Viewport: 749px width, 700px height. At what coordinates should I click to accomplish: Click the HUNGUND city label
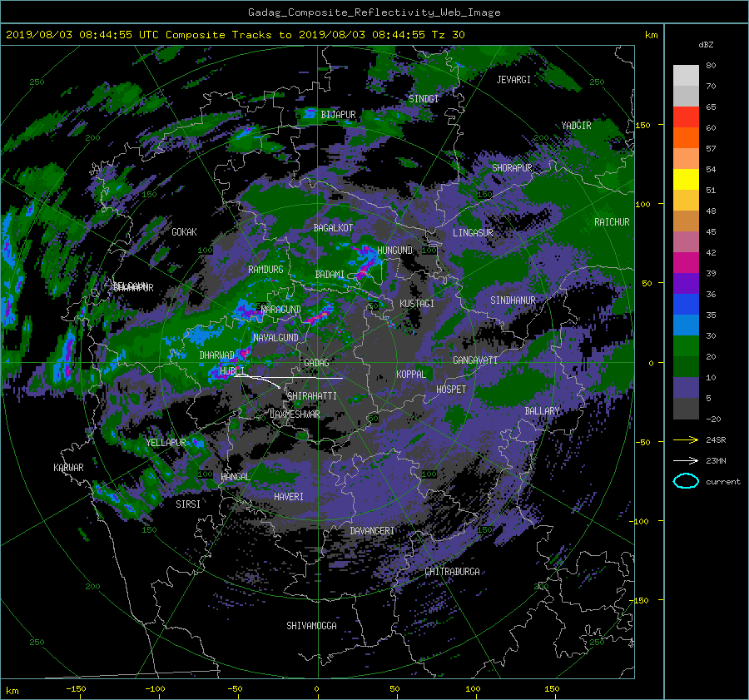click(394, 251)
